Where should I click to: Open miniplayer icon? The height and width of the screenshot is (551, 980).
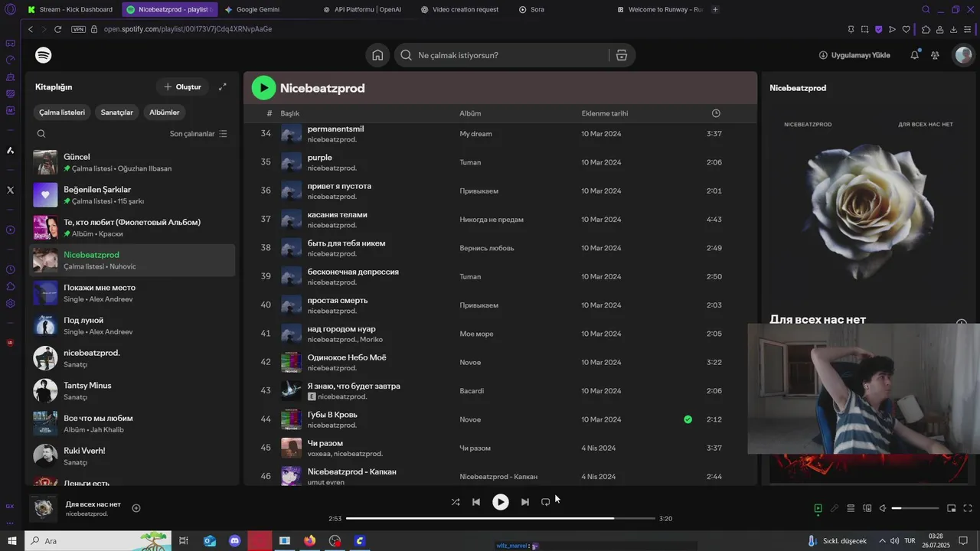[952, 508]
